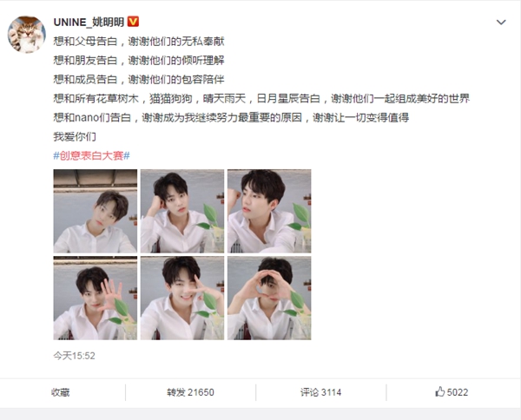Open third photo looking sideways
Image resolution: width=521 pixels, height=420 pixels.
[269, 211]
